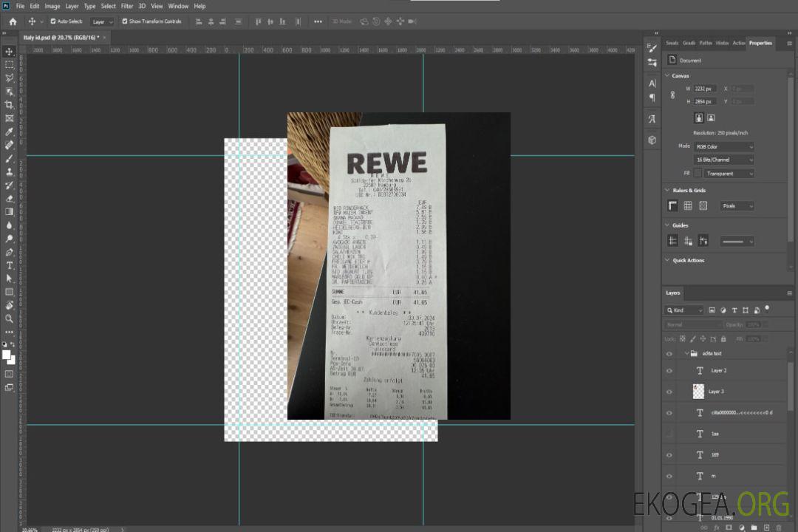
Task: Filter layers by pixel layers
Action: 712,310
